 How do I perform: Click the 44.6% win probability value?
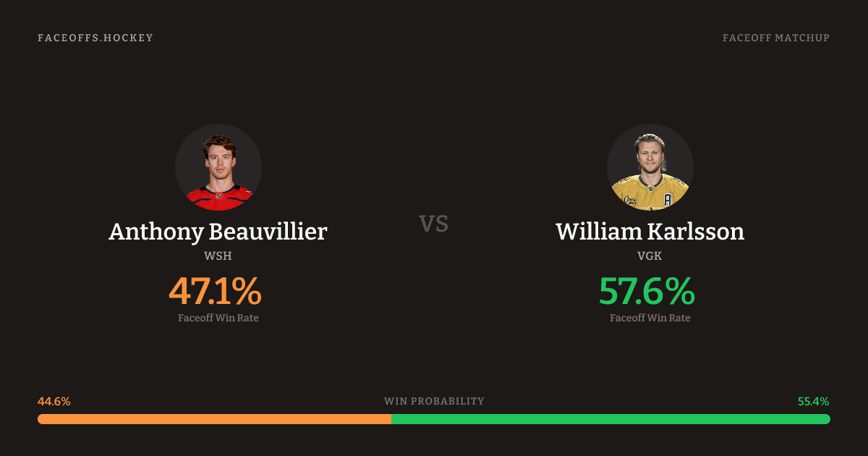click(54, 401)
